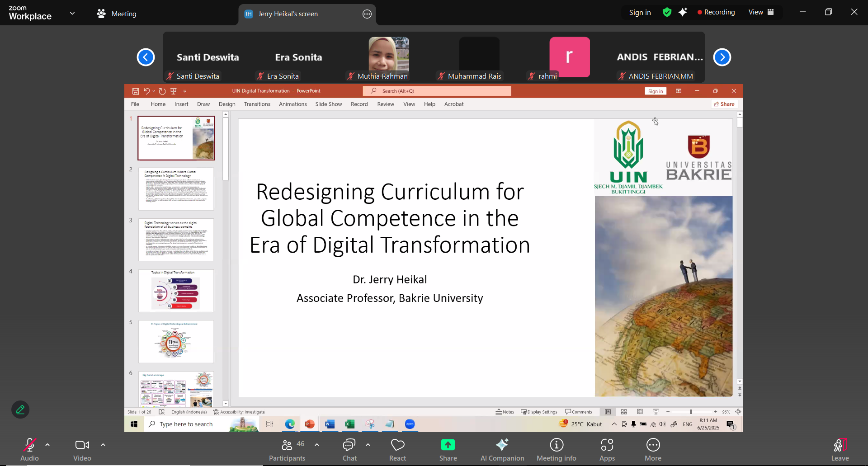This screenshot has height=466, width=868.
Task: Click the React heart icon
Action: pos(397,450)
